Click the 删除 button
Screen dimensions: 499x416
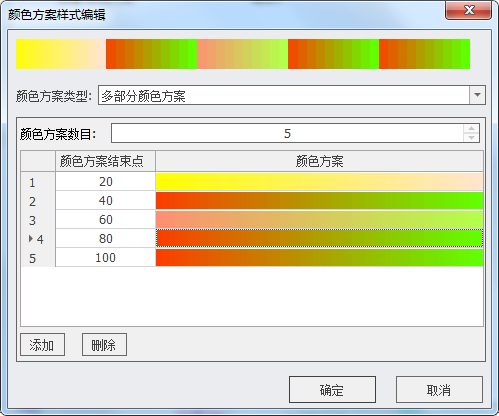pyautogui.click(x=104, y=345)
